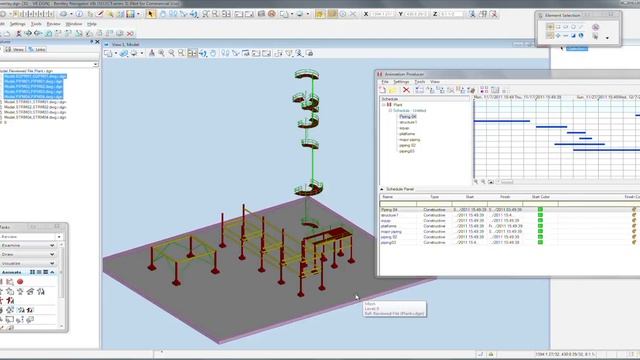
Task: Select structure1 in the Schedule tree
Action: tap(408, 122)
